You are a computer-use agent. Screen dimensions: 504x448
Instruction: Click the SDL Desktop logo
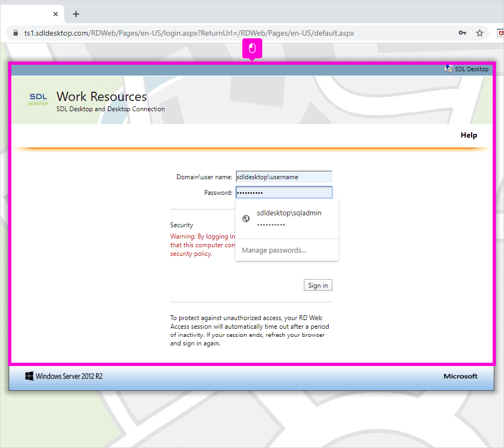click(x=38, y=99)
